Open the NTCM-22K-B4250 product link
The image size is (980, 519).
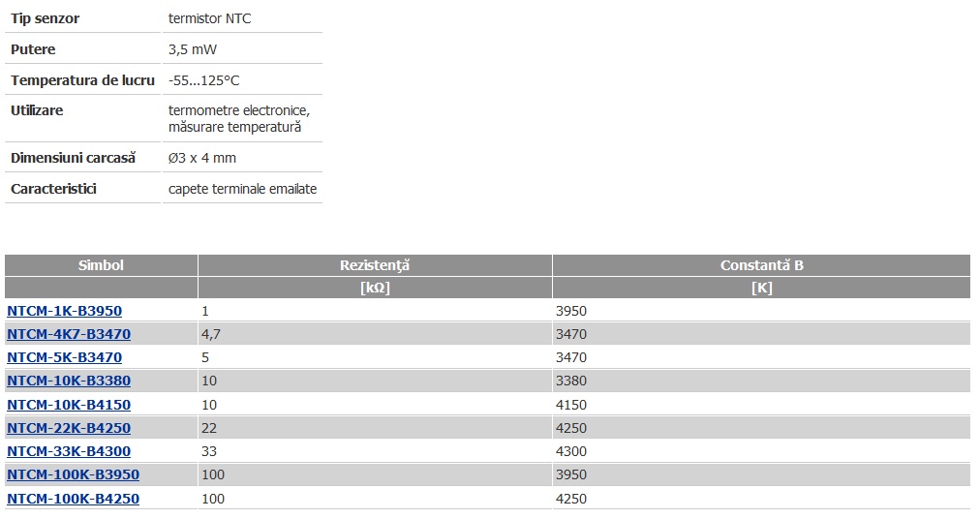click(69, 428)
